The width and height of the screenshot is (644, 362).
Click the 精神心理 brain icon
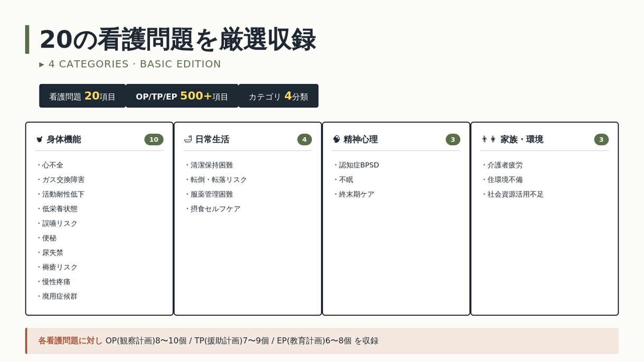click(x=336, y=139)
